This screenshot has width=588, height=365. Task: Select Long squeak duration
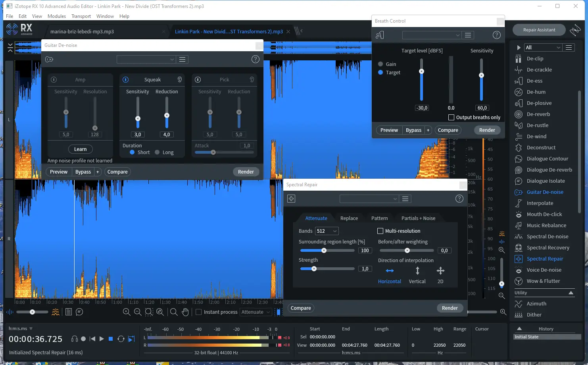[x=158, y=152]
